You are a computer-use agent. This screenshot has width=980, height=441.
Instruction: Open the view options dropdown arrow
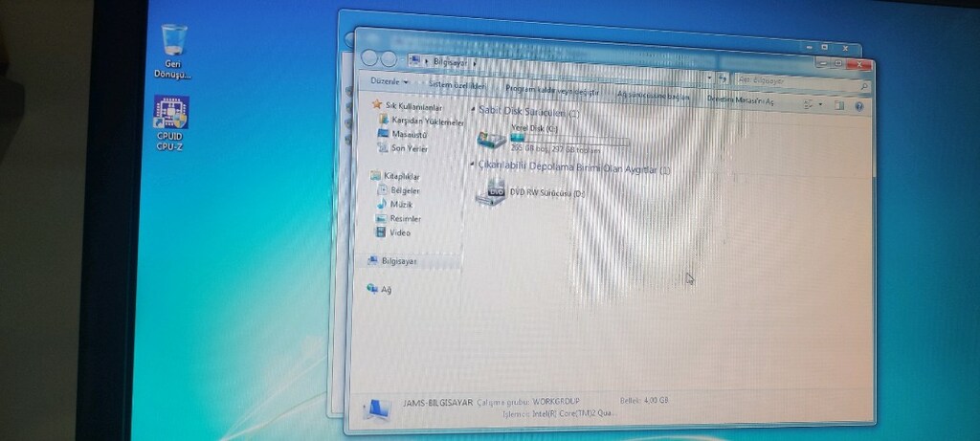coord(820,105)
